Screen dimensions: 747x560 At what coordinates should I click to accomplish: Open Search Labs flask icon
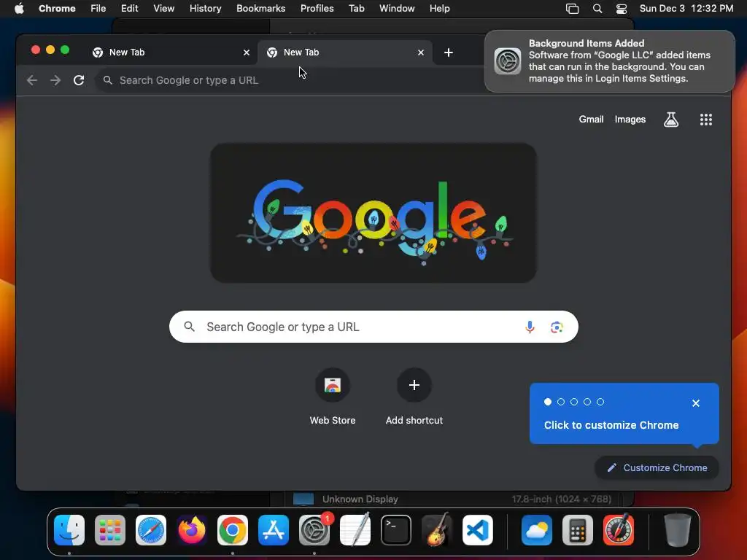click(x=671, y=120)
